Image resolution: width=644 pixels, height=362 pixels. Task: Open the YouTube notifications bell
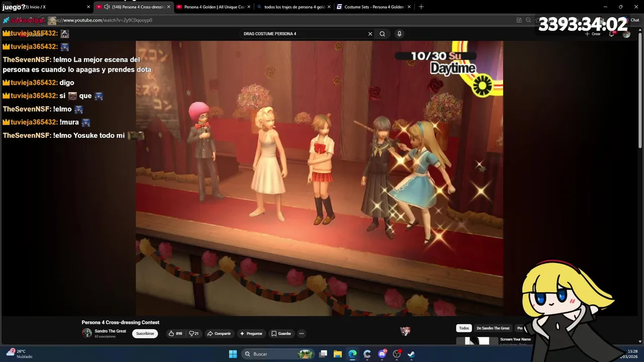coord(612,34)
